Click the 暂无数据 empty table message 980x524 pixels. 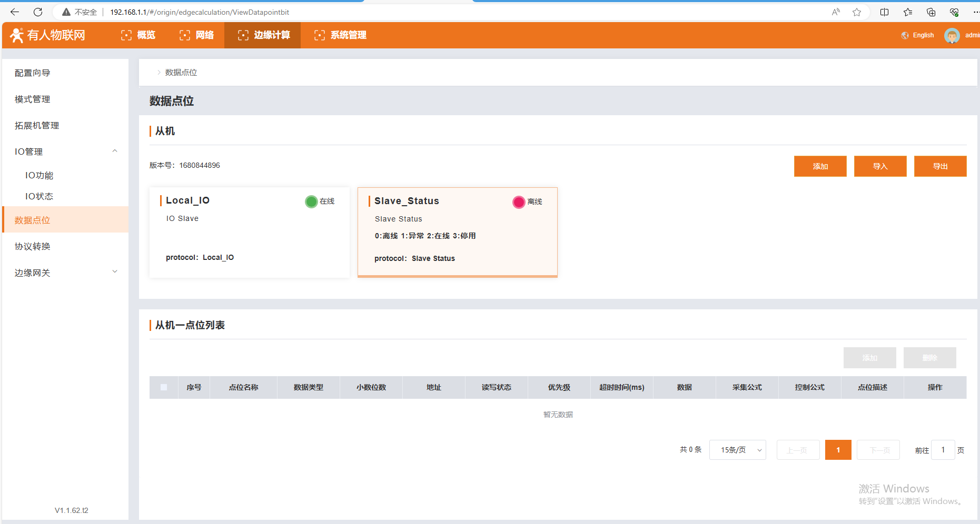558,415
